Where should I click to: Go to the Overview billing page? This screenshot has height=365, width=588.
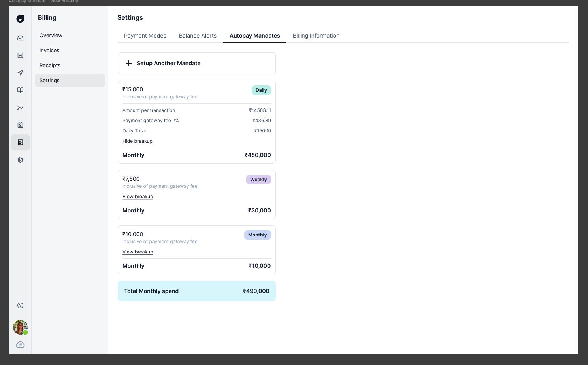click(51, 36)
